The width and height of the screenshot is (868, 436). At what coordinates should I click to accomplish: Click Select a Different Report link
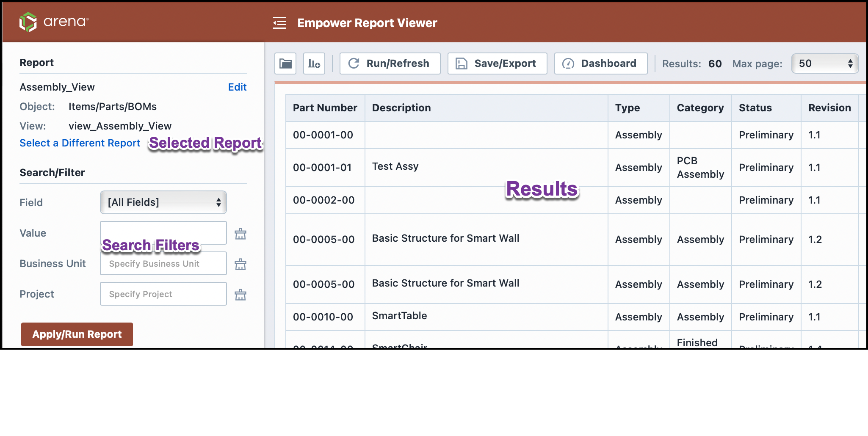pos(79,143)
